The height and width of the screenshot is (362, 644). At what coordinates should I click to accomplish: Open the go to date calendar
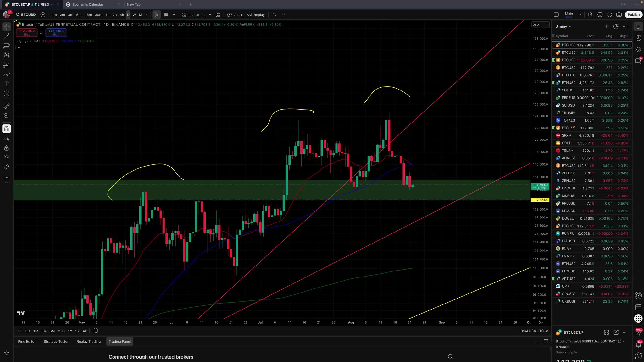coord(95,331)
